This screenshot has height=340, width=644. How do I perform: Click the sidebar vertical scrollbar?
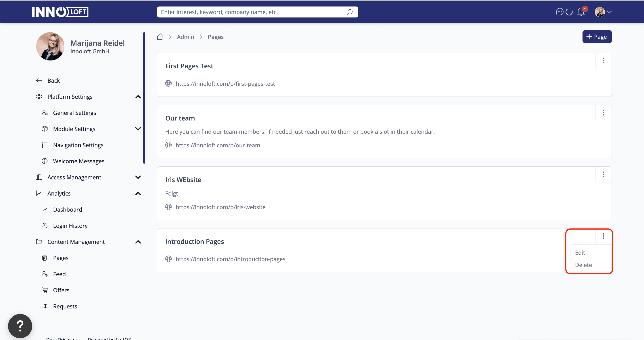point(144,98)
